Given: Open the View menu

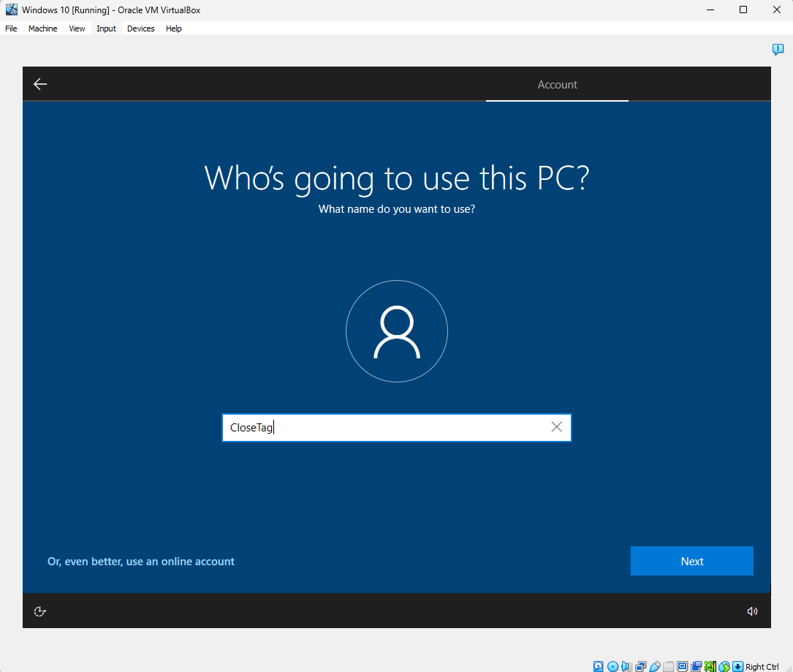Looking at the screenshot, I should coord(77,29).
